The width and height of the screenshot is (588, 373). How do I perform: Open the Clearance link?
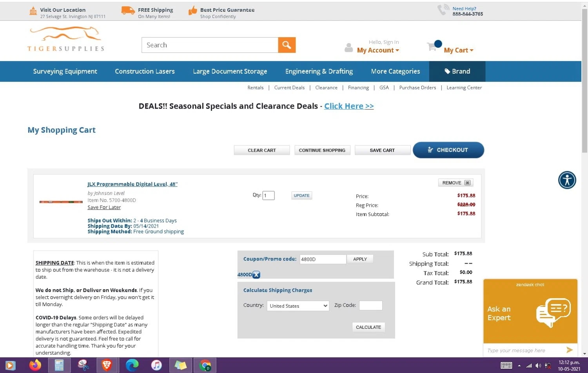(326, 88)
